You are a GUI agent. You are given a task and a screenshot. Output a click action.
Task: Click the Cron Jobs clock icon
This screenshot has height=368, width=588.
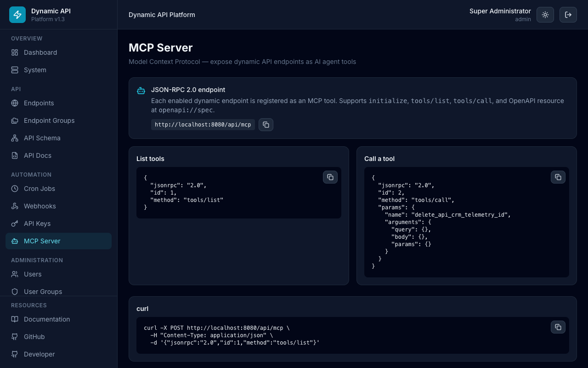(15, 189)
